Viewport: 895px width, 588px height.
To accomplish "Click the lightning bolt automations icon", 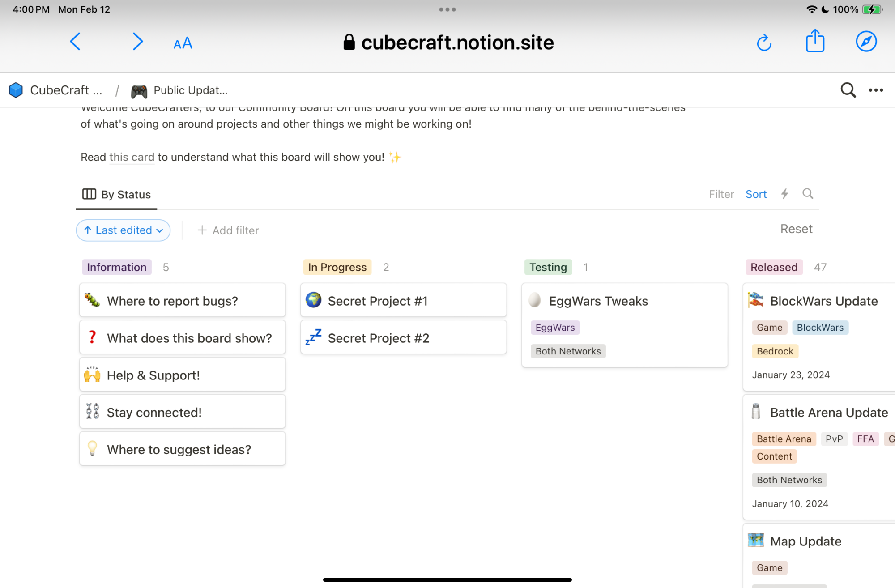I will tap(784, 194).
